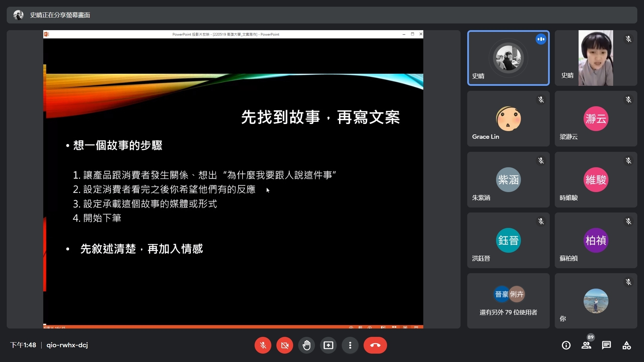Expand the tile showing 還有另外 79 位使用者
Image resolution: width=644 pixels, height=362 pixels.
508,301
